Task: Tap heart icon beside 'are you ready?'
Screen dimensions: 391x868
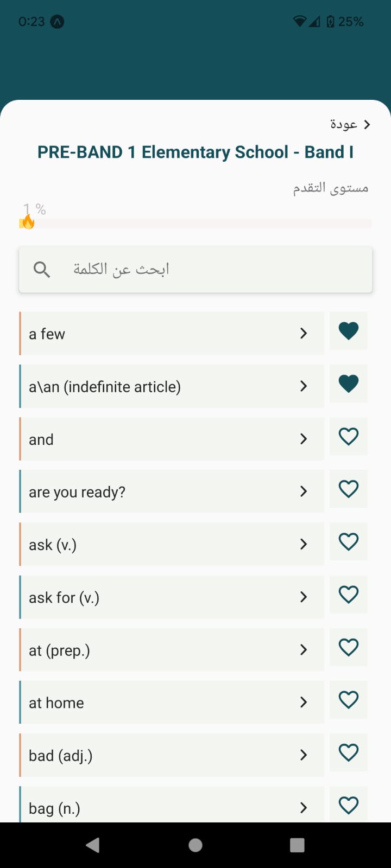Action: click(x=349, y=489)
